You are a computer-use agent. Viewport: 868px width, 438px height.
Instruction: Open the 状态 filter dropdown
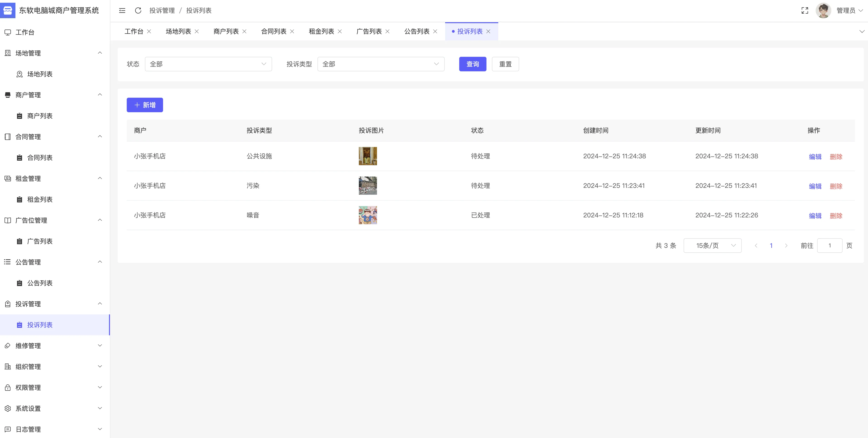pos(208,64)
